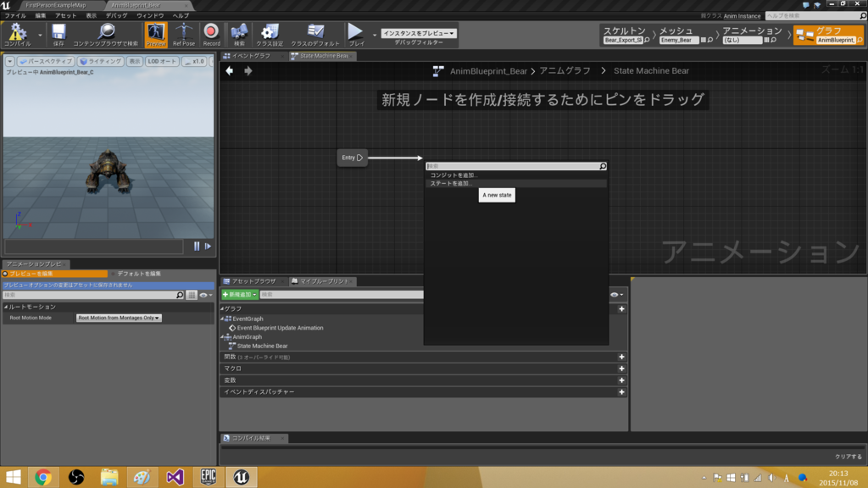
Task: Navigate forward with the right arrow
Action: pyautogui.click(x=248, y=71)
